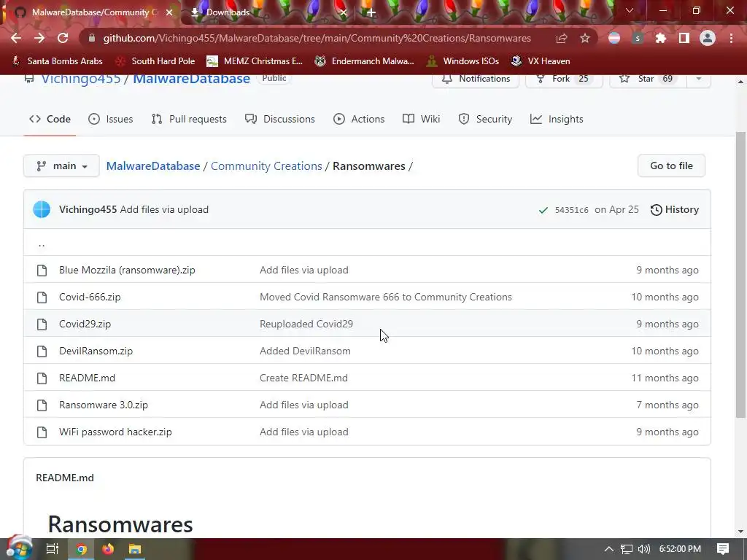Open Endermanch Malwa... bookmark
747x560 pixels.
point(364,61)
